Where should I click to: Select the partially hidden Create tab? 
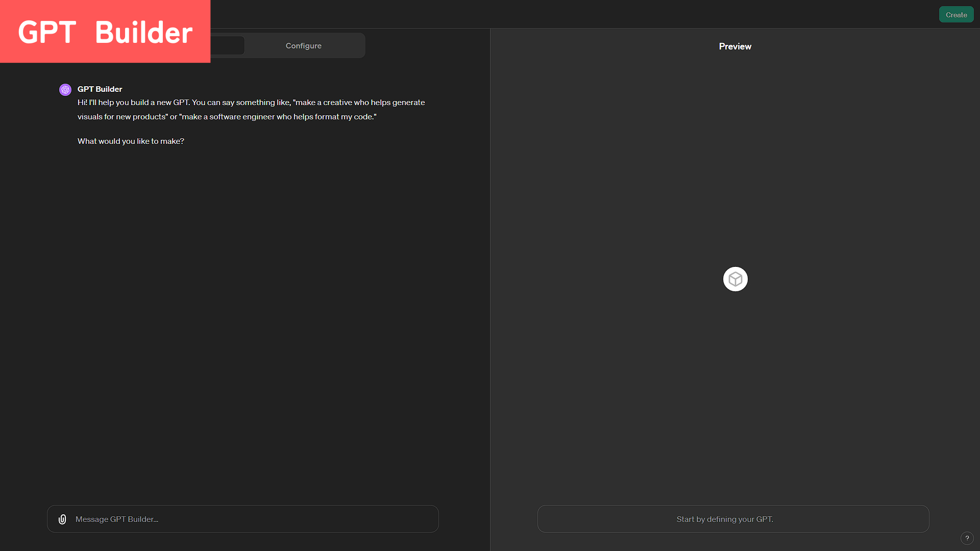(x=228, y=46)
